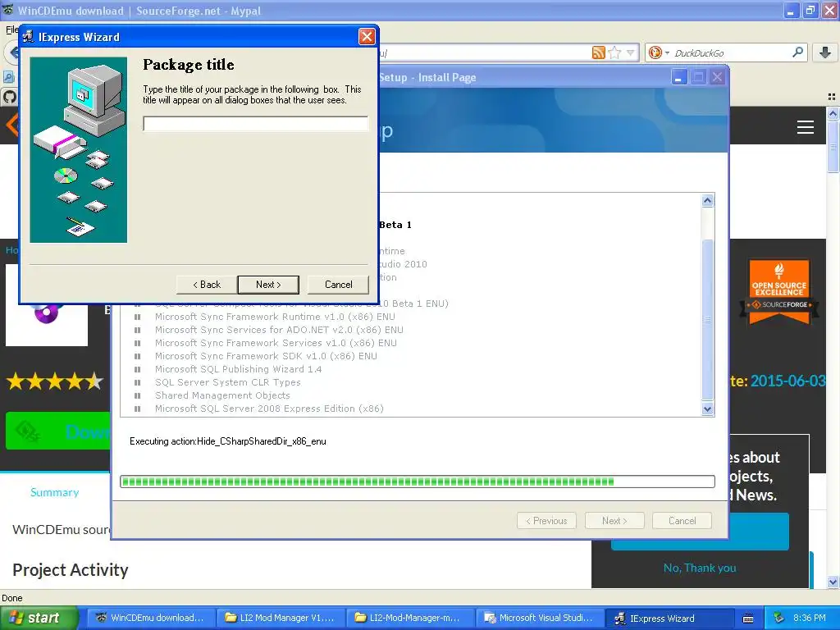Image resolution: width=840 pixels, height=630 pixels.
Task: Click Next button in Setup window
Action: (614, 521)
